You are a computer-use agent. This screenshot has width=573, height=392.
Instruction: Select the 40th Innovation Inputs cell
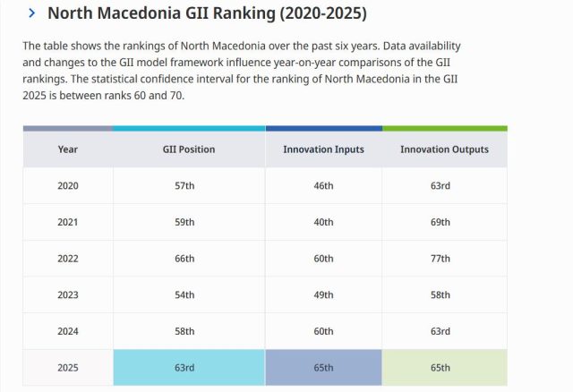(x=323, y=222)
